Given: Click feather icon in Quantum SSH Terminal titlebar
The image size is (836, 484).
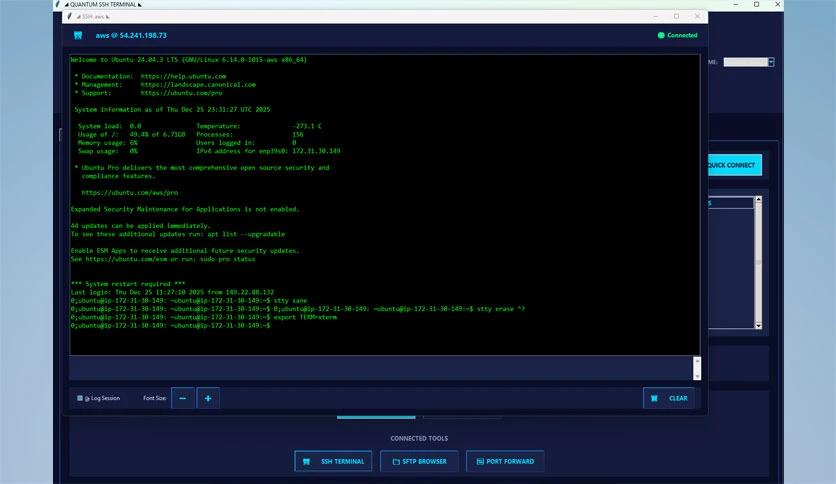Looking at the screenshot, I should pyautogui.click(x=58, y=4).
